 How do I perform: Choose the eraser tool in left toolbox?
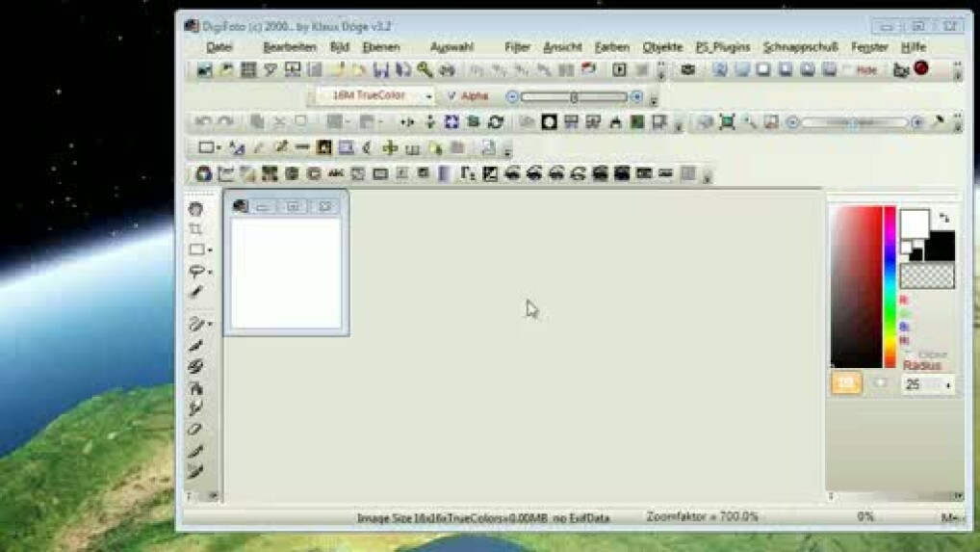click(195, 430)
